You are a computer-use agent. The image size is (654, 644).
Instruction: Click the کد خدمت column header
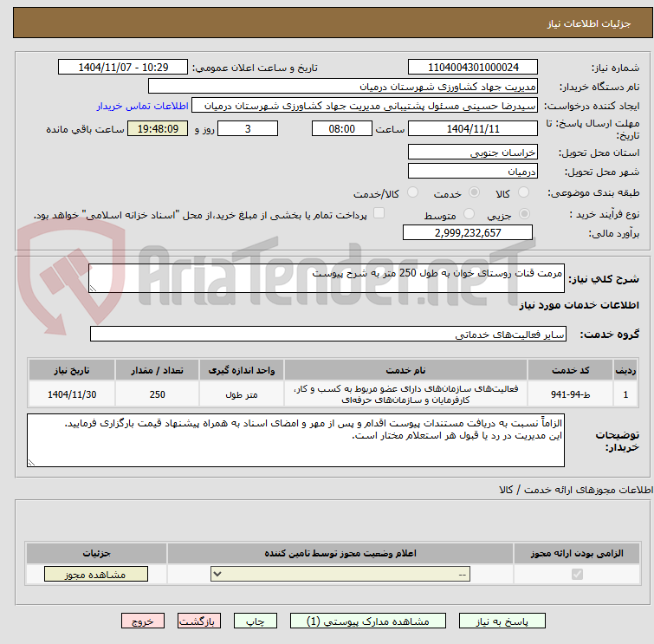(x=570, y=370)
